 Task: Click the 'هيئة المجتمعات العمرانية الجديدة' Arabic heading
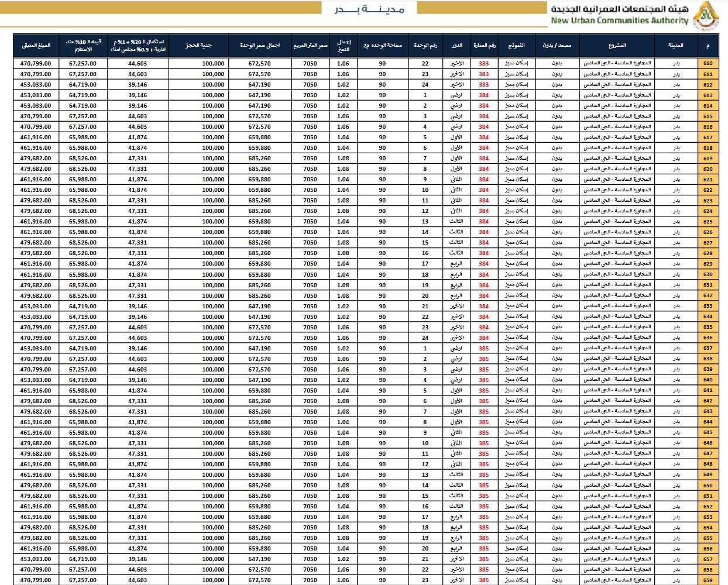[619, 9]
